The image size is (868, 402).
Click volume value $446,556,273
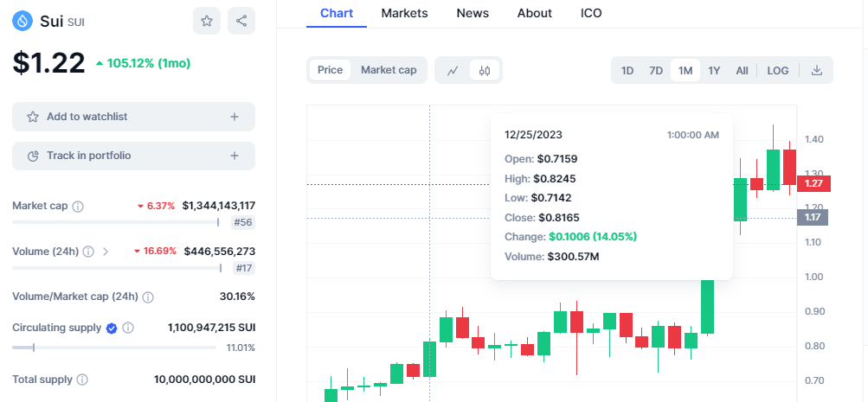coord(220,251)
